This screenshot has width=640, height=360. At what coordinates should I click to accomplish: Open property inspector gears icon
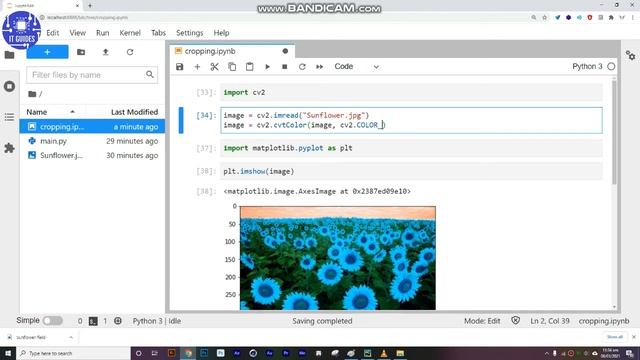pos(630,56)
